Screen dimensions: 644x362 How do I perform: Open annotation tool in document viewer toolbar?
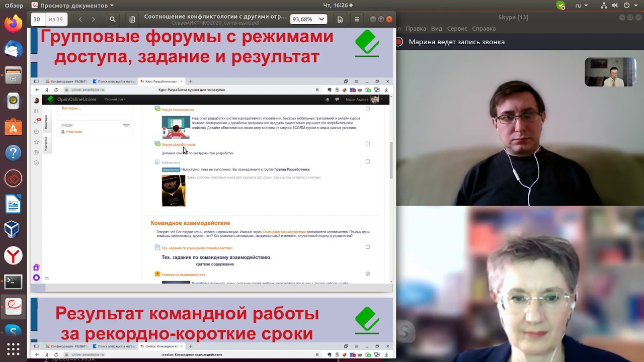[x=132, y=20]
